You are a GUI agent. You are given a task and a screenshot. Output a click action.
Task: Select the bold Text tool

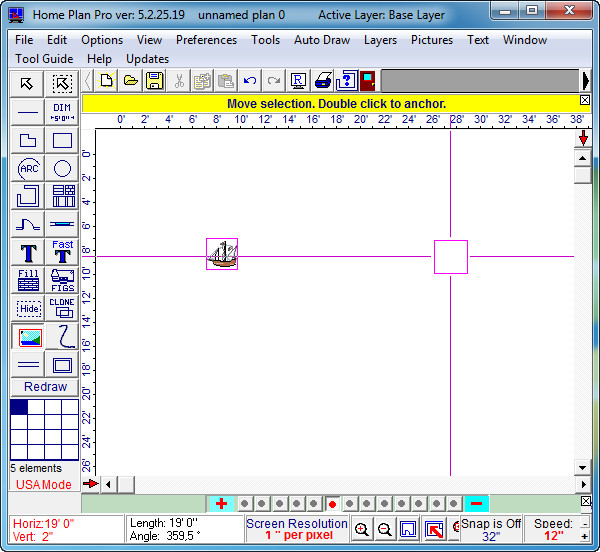(29, 252)
